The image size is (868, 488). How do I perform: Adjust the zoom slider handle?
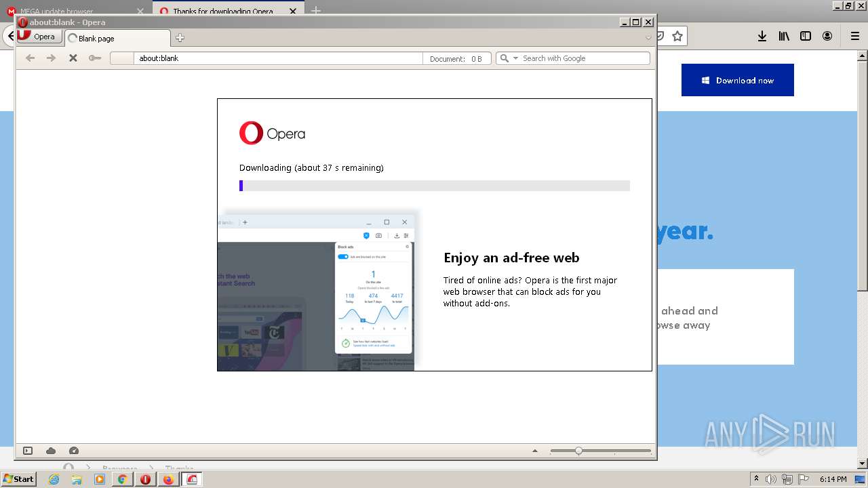578,451
